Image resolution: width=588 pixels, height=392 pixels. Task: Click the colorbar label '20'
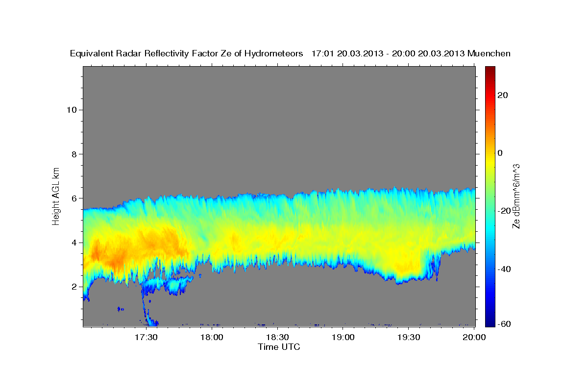503,95
